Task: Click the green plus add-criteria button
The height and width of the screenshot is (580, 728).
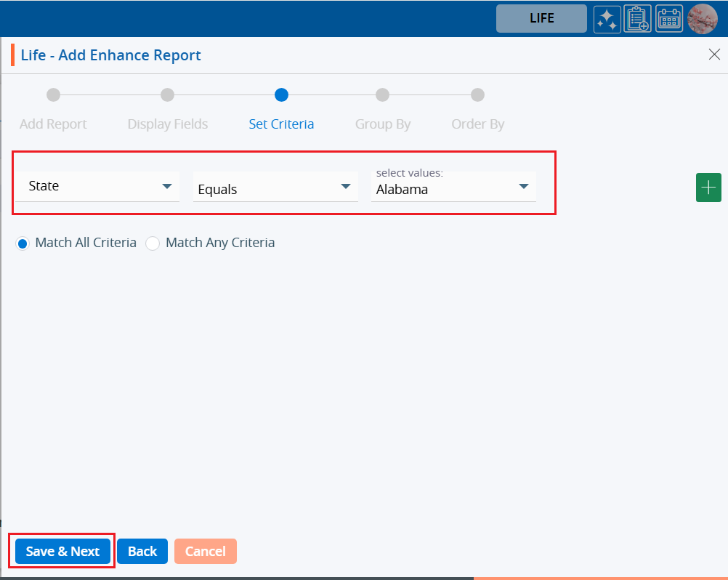Action: [708, 188]
